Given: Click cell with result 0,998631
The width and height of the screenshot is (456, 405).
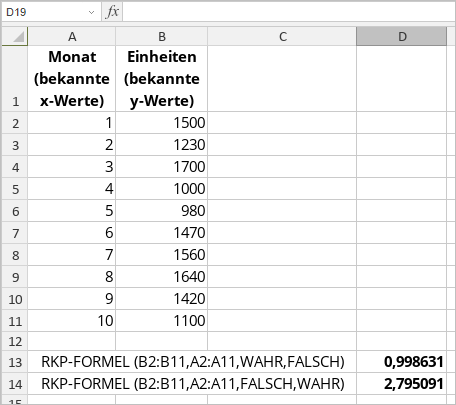Looking at the screenshot, I should click(401, 362).
